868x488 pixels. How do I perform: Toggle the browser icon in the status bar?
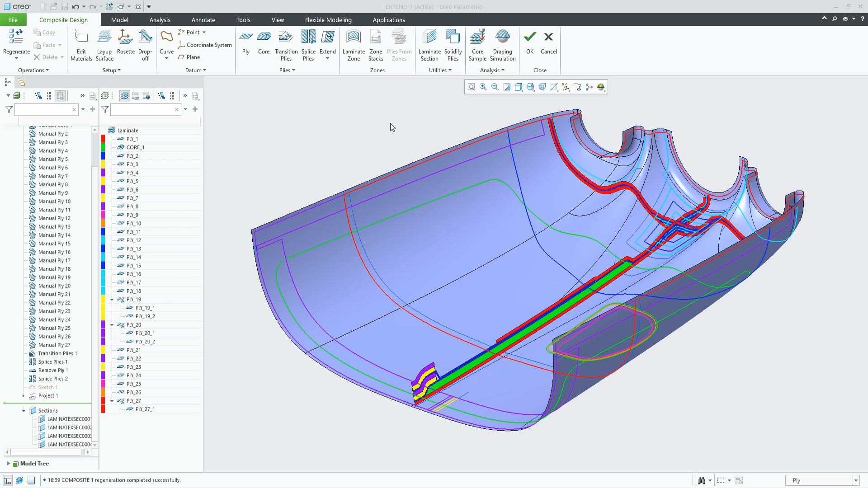point(19,480)
